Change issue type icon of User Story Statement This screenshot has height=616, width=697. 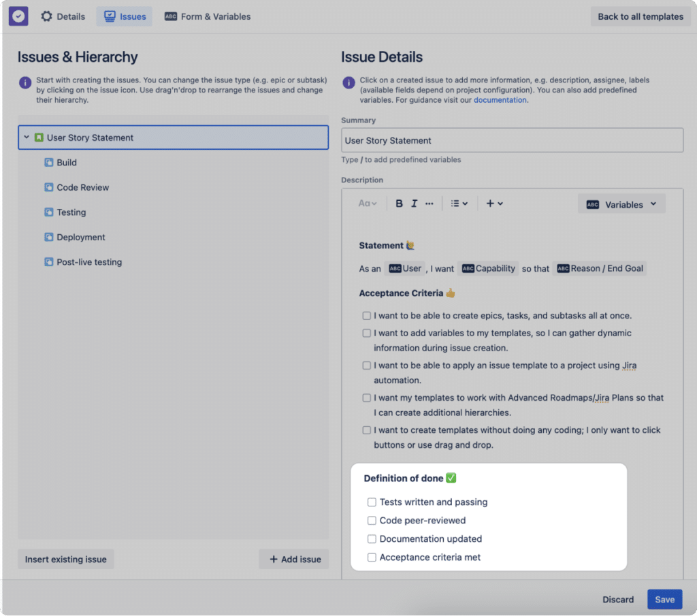(x=39, y=137)
